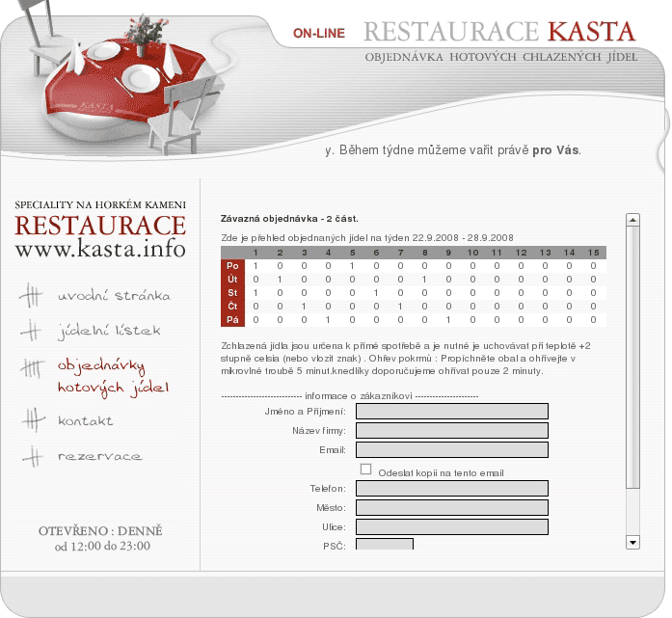This screenshot has width=672, height=618.
Task: Click the informace o zákazníkovi separator label
Action: pos(359,396)
